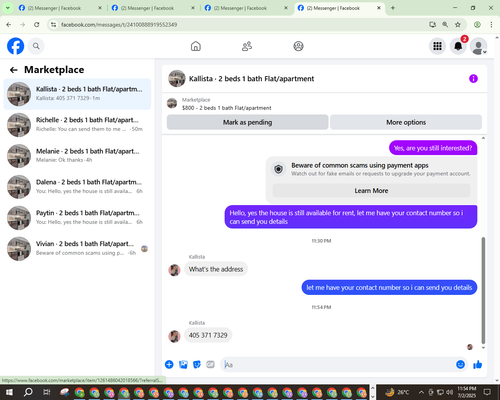
Task: Open the 26°C weather widget
Action: [x=397, y=392]
